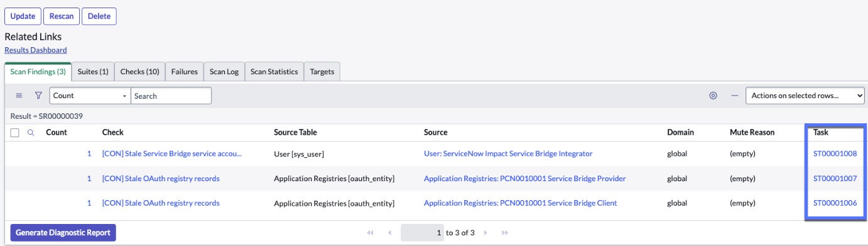Collapse the list with minus icon
868x246 pixels.
pos(734,96)
